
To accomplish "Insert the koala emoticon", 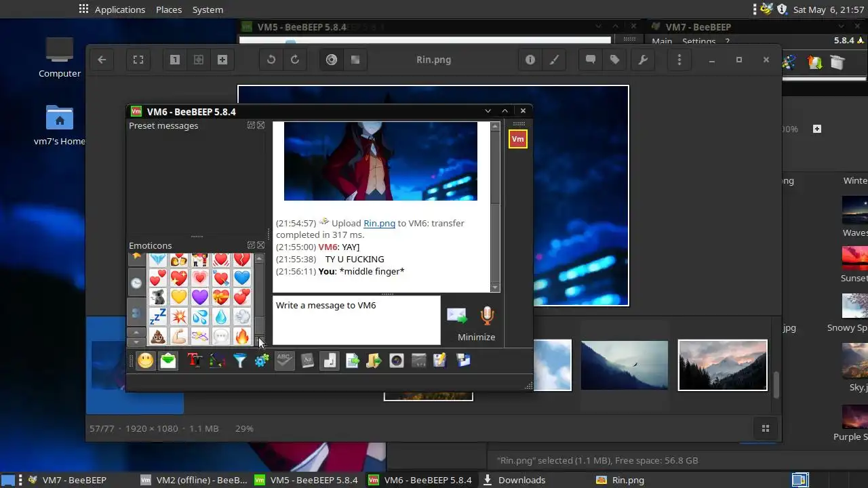I will coord(158,297).
